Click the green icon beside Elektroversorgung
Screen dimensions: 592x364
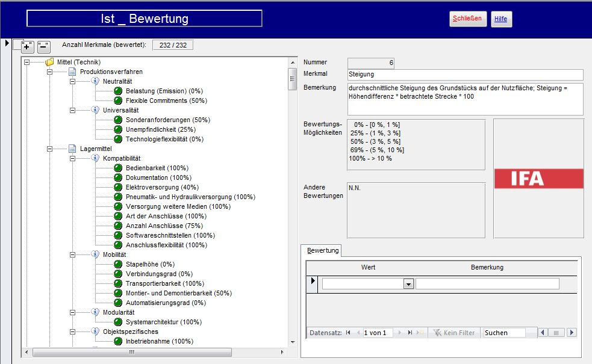click(118, 187)
